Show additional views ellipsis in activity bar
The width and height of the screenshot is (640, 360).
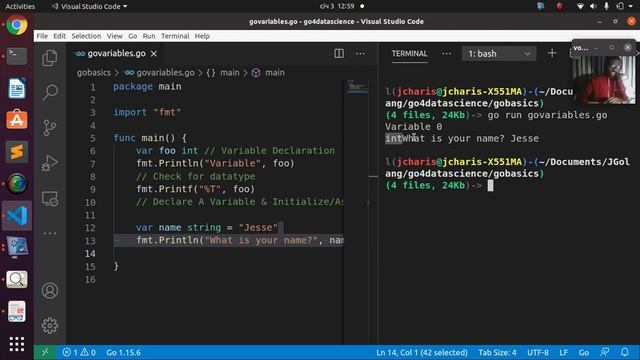[50, 233]
